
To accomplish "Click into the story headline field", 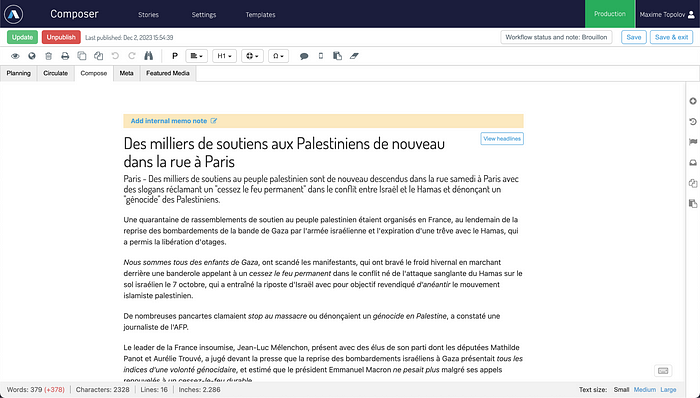I will pos(284,152).
